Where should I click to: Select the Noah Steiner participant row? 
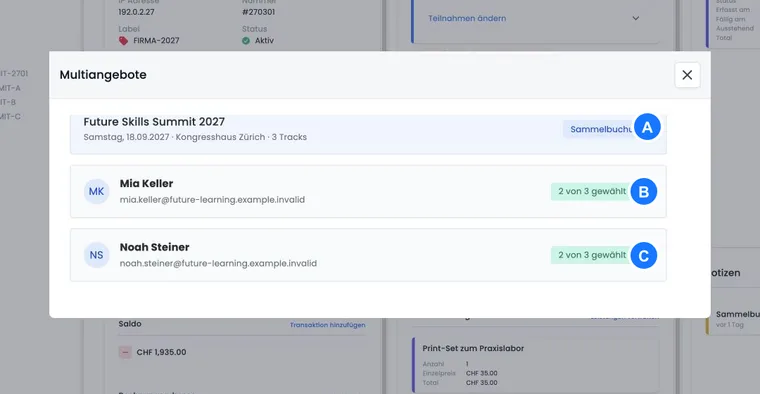click(368, 255)
